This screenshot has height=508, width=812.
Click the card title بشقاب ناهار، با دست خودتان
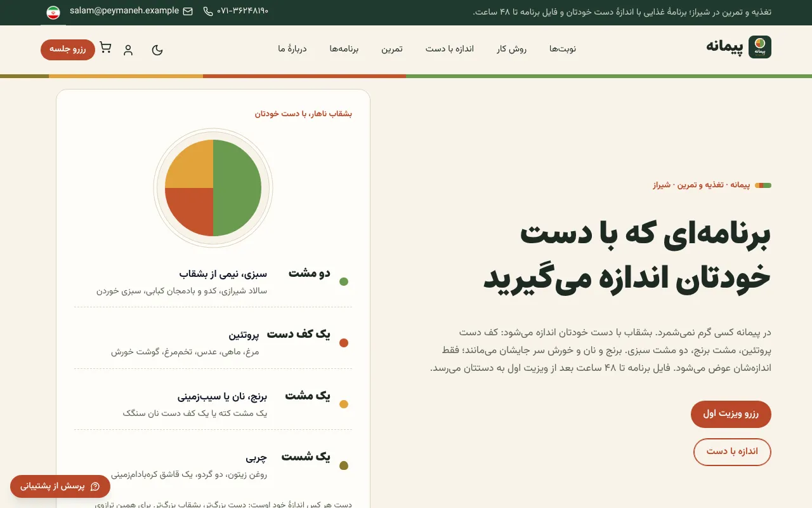(303, 114)
